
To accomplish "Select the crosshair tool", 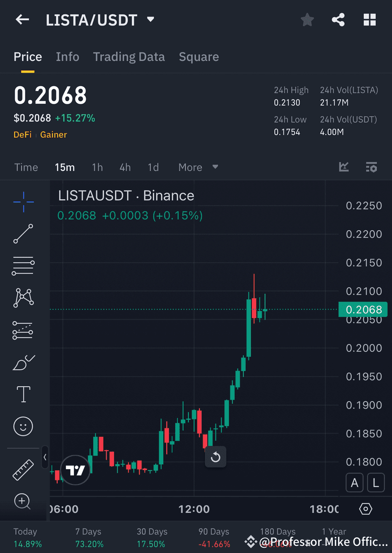I will (23, 201).
